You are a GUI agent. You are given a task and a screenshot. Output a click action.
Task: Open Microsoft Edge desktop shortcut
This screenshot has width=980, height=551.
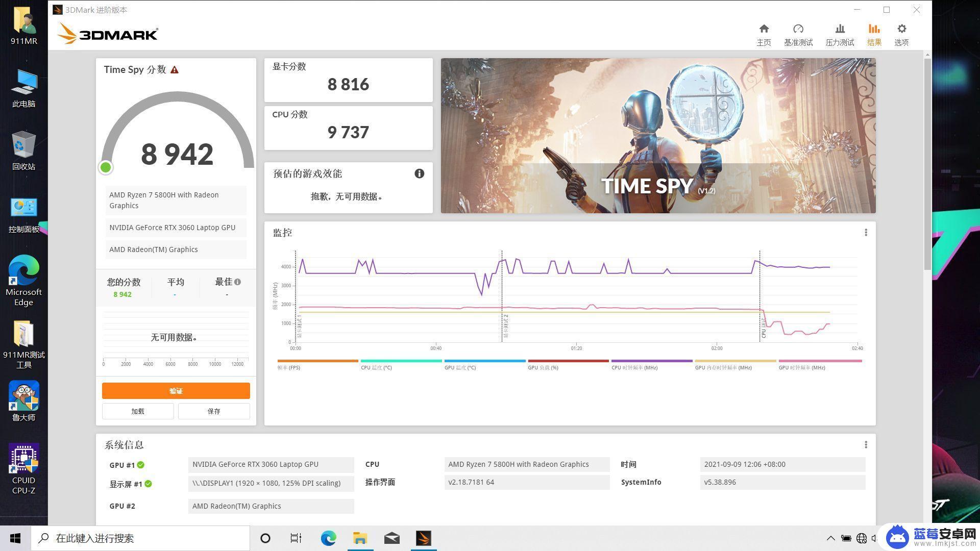[23, 280]
